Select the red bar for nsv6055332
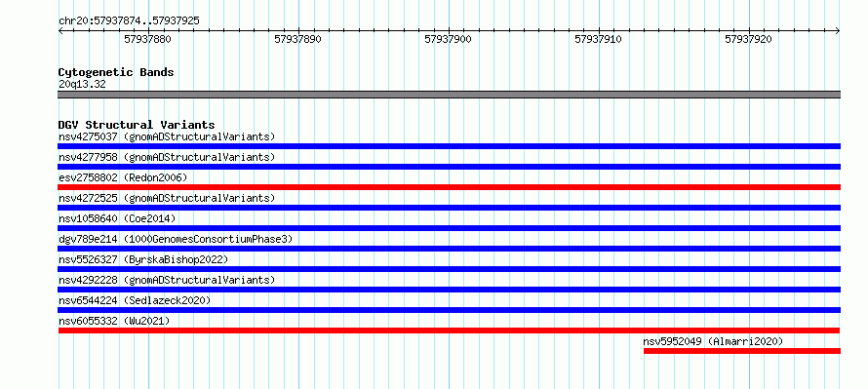This screenshot has height=389, width=868. [449, 331]
